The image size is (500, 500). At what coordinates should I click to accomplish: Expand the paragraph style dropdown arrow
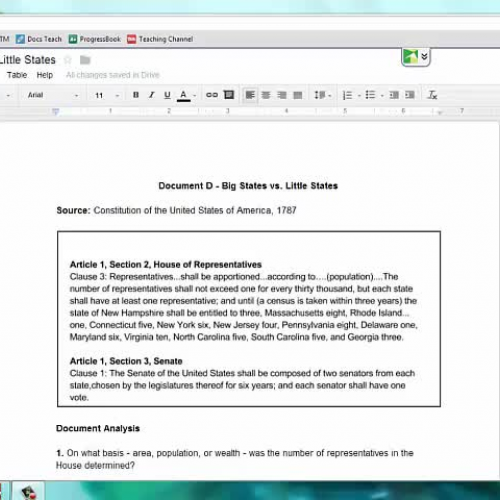pyautogui.click(x=8, y=96)
